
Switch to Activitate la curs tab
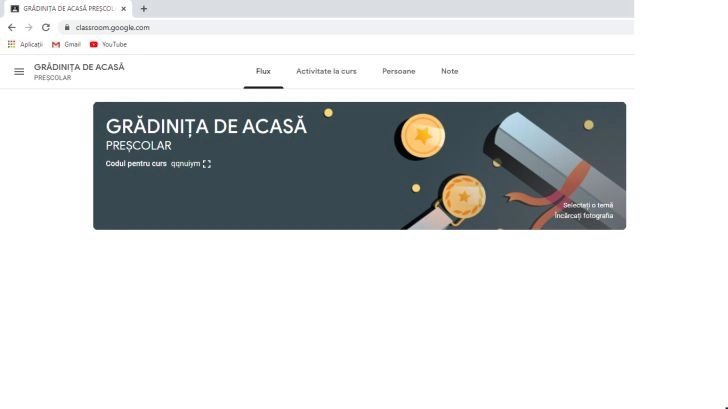[326, 71]
